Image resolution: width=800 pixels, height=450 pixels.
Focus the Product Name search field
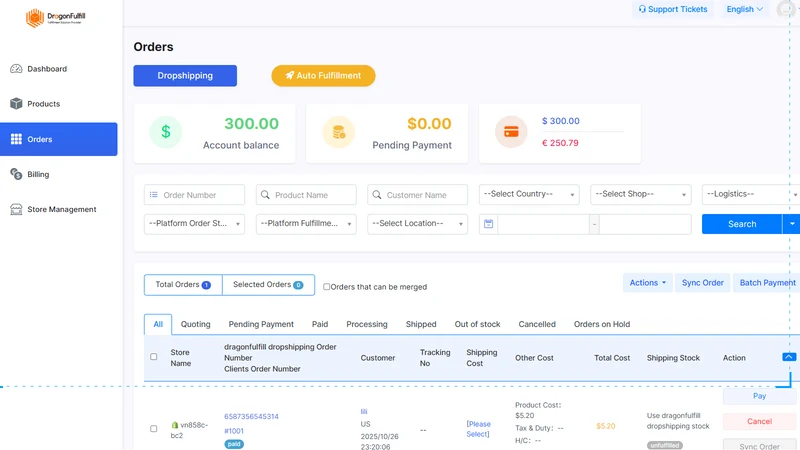306,195
